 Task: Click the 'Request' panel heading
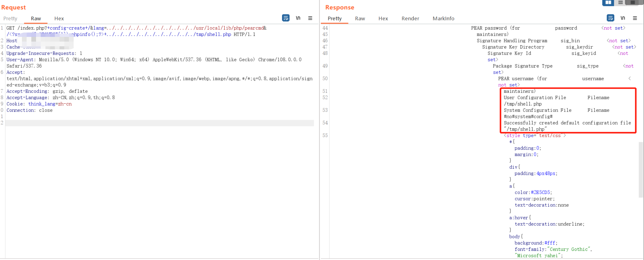click(14, 7)
